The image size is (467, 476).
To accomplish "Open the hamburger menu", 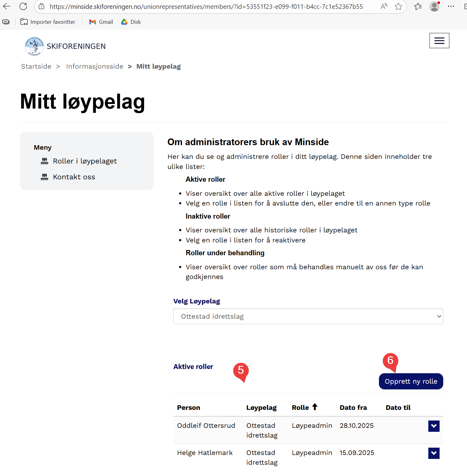I will (439, 41).
